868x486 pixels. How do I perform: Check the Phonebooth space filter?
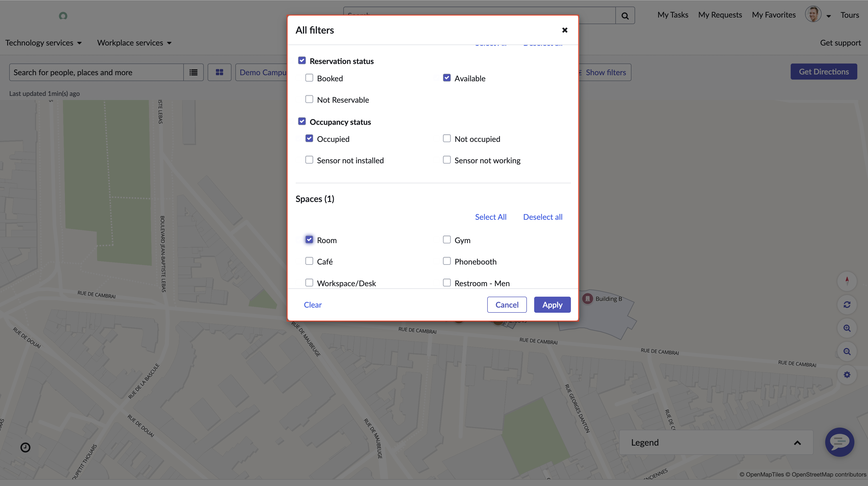point(446,261)
